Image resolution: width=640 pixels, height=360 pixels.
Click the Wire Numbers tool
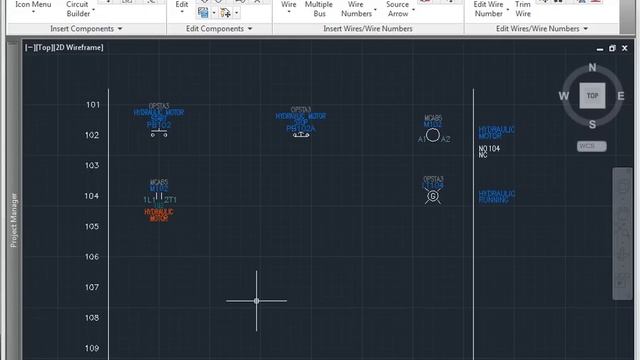click(356, 9)
